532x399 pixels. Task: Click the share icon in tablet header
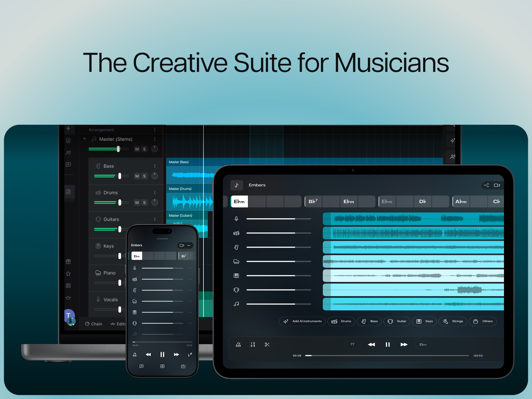coord(486,185)
